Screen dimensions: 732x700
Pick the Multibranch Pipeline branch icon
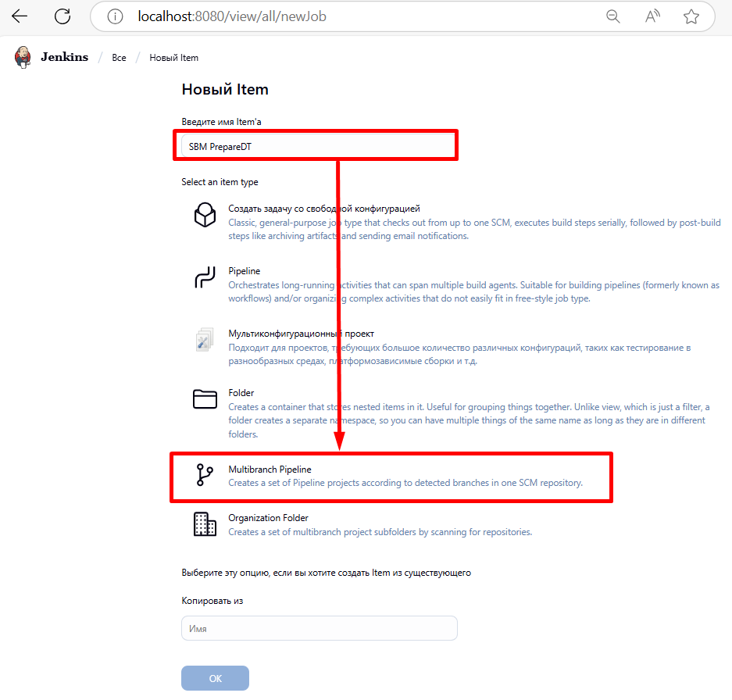tap(205, 475)
